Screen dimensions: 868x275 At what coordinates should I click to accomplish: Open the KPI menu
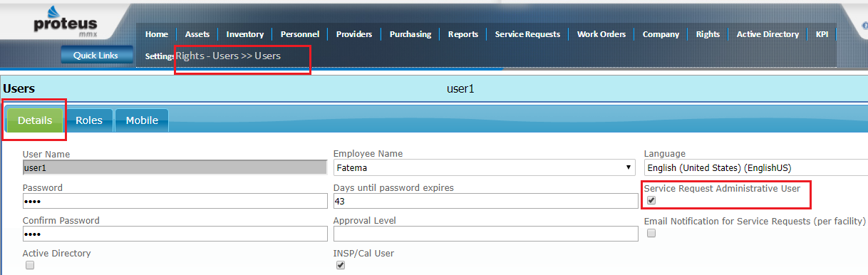pos(822,34)
